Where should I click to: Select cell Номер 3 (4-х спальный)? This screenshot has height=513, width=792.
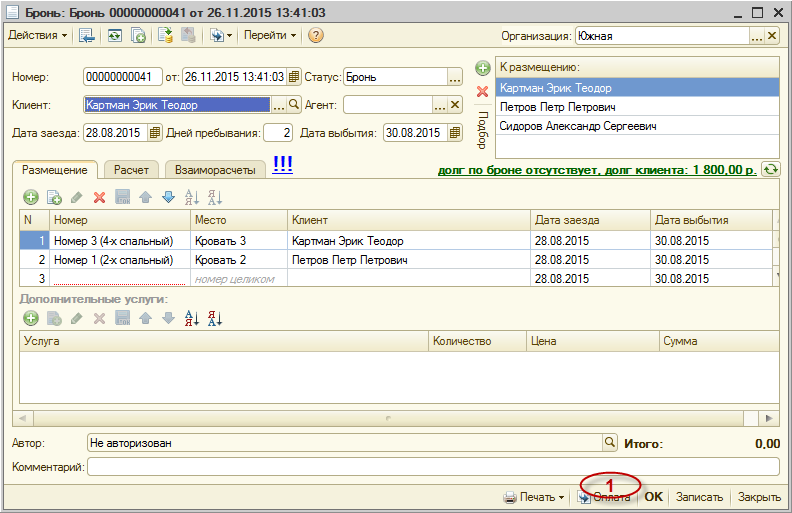120,241
